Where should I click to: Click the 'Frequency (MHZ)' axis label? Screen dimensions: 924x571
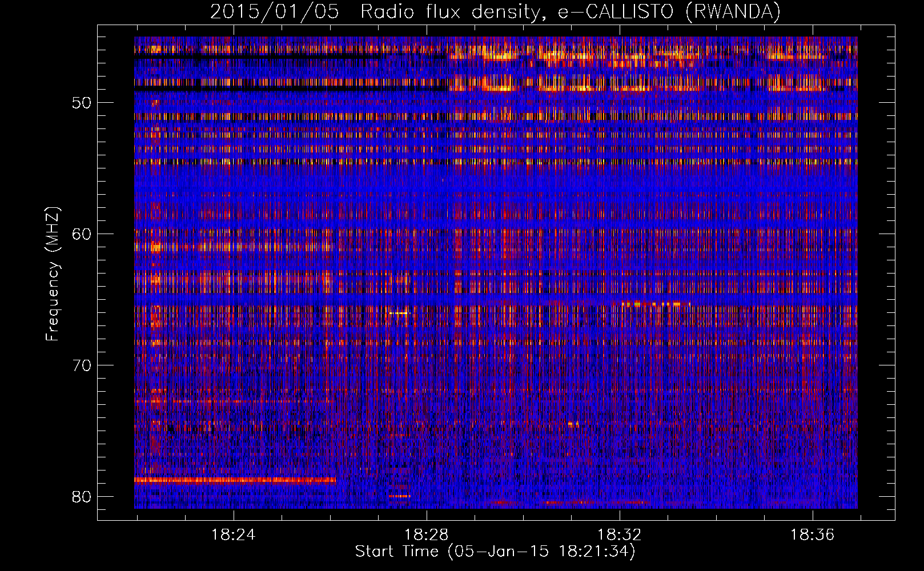coord(53,274)
